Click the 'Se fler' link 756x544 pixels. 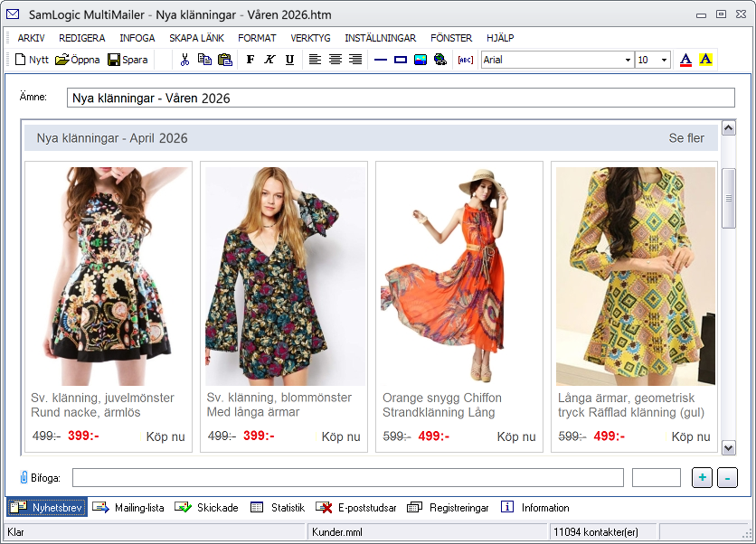[686, 138]
